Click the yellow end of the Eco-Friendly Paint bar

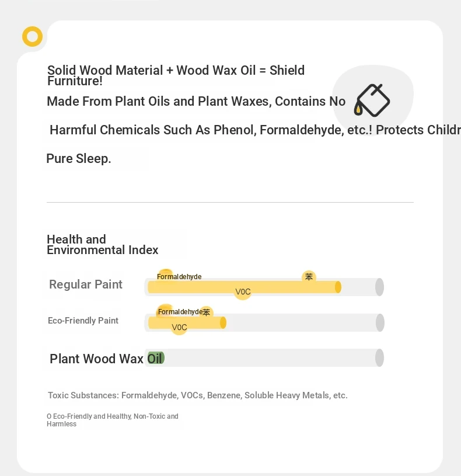[223, 322]
